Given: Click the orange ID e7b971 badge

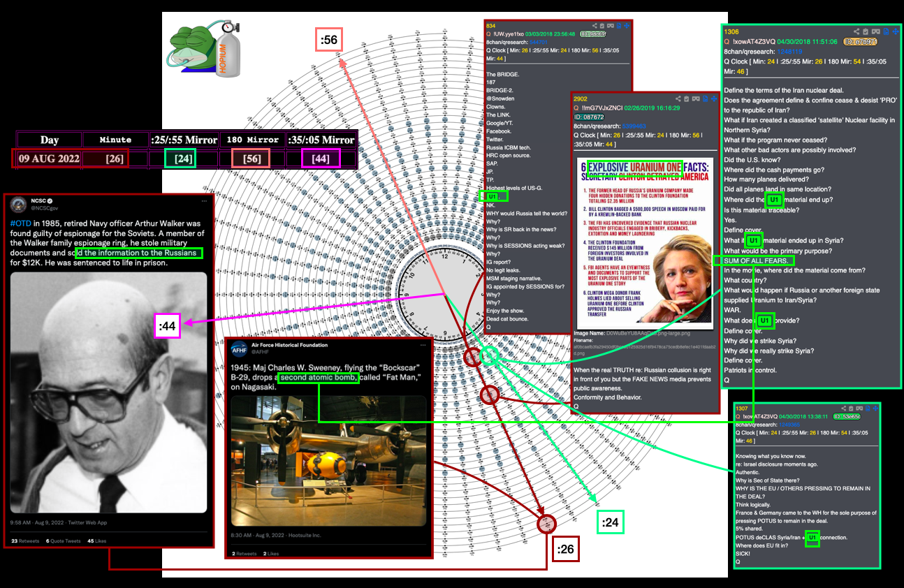Looking at the screenshot, I should [861, 42].
